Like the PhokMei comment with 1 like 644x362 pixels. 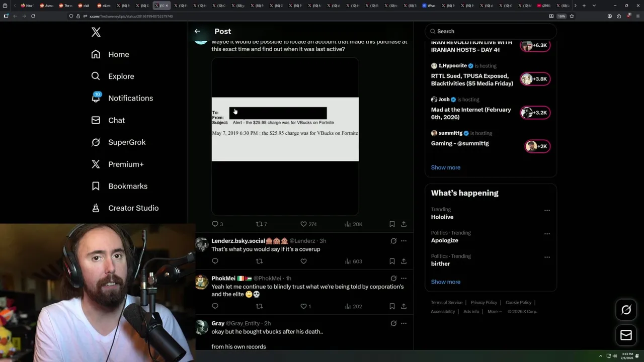[306, 306]
